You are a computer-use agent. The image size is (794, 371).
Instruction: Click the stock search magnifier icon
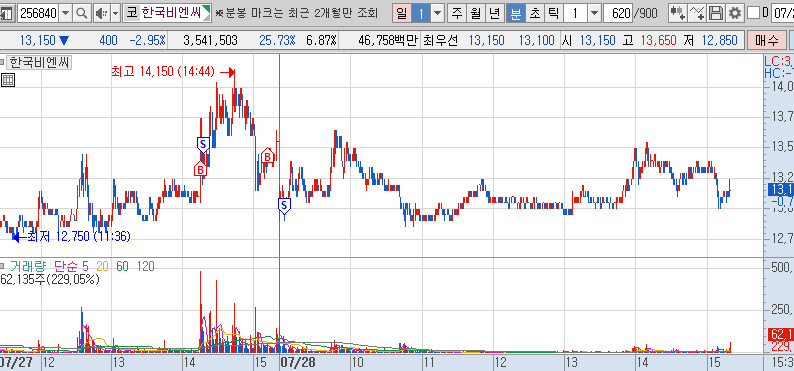[x=81, y=13]
